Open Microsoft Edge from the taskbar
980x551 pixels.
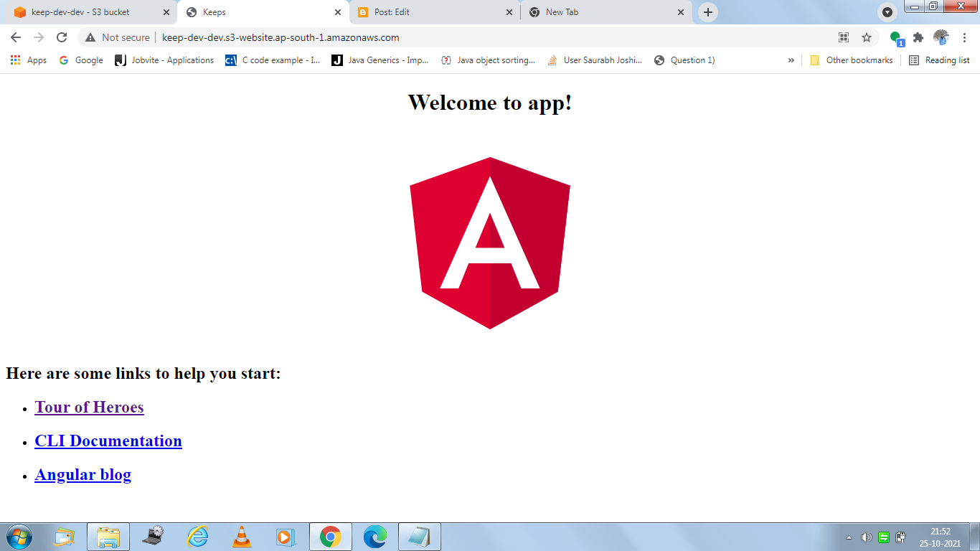(375, 537)
